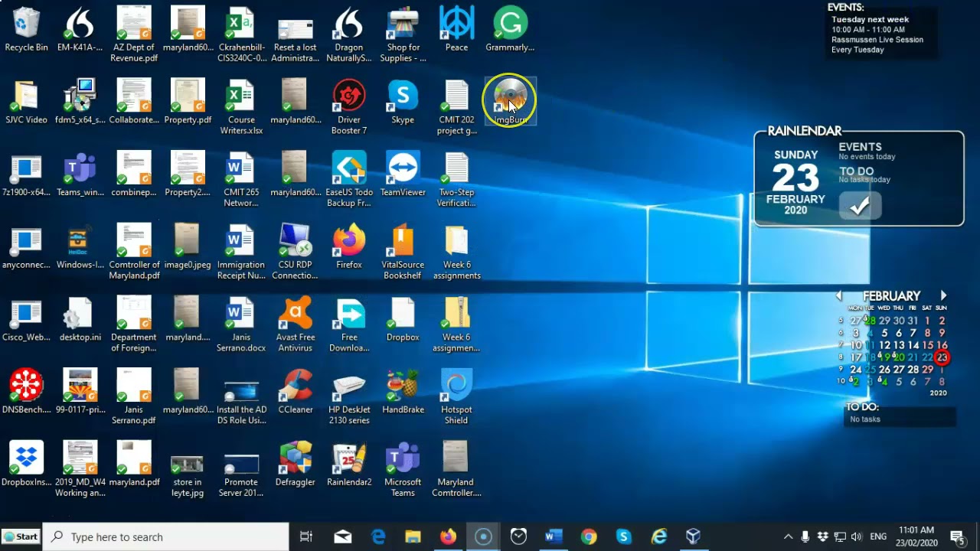Open TeamViewer from the desktop
980x551 pixels.
point(403,174)
